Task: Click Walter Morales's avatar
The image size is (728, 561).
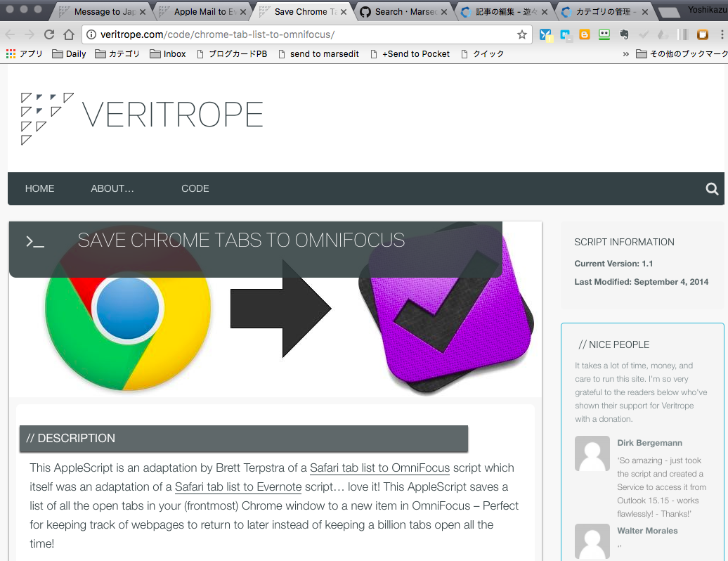Action: click(x=592, y=541)
